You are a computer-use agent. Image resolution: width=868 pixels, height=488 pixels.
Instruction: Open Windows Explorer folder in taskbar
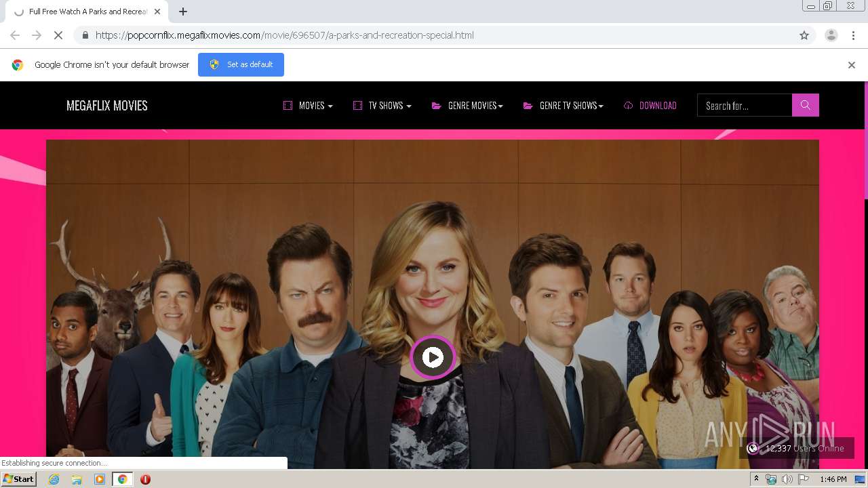click(x=77, y=479)
